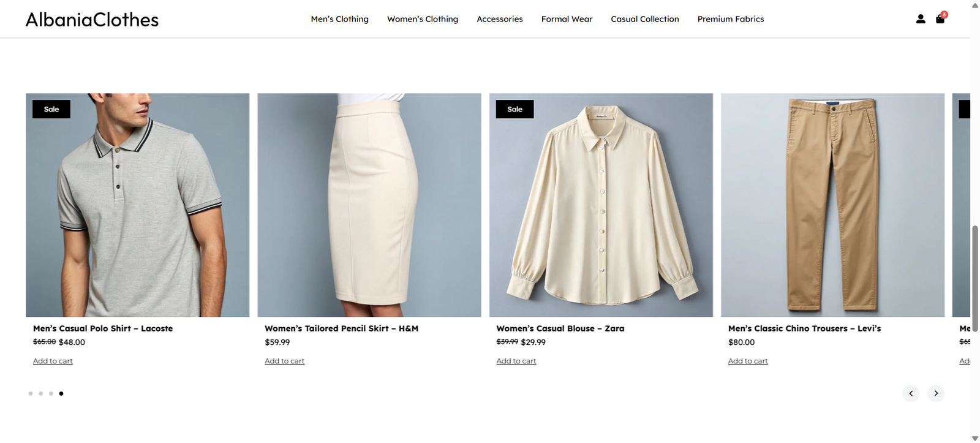Click the Sale badge on Polo Shirt
Viewport: 980px width, 443px height.
pyautogui.click(x=51, y=109)
